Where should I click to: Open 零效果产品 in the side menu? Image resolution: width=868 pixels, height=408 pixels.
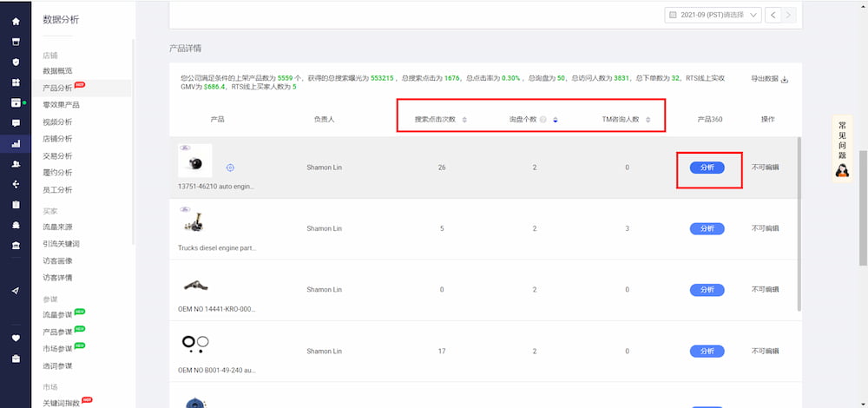point(62,104)
